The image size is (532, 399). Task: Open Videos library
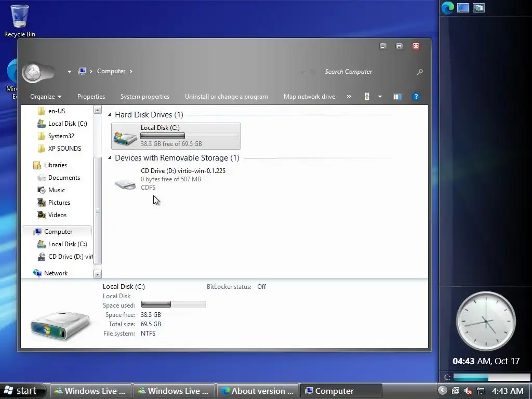coord(57,215)
